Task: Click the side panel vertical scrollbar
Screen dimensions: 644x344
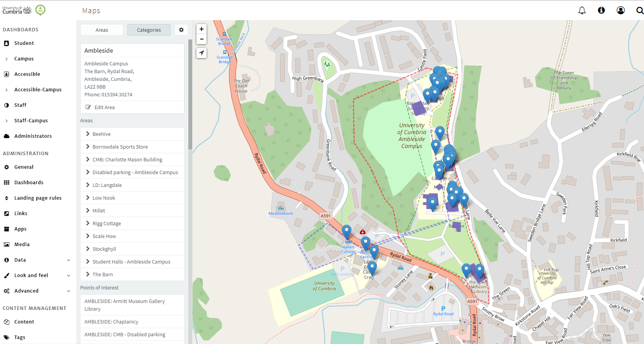Action: (190, 94)
